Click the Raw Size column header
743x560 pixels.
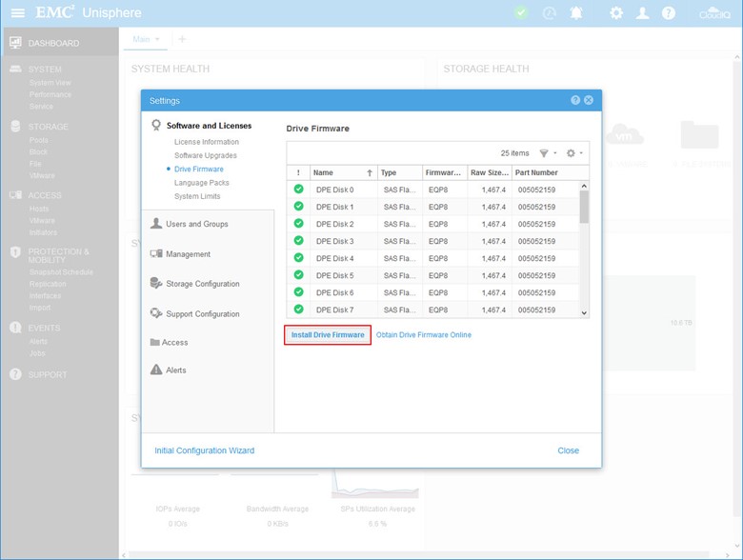click(490, 172)
